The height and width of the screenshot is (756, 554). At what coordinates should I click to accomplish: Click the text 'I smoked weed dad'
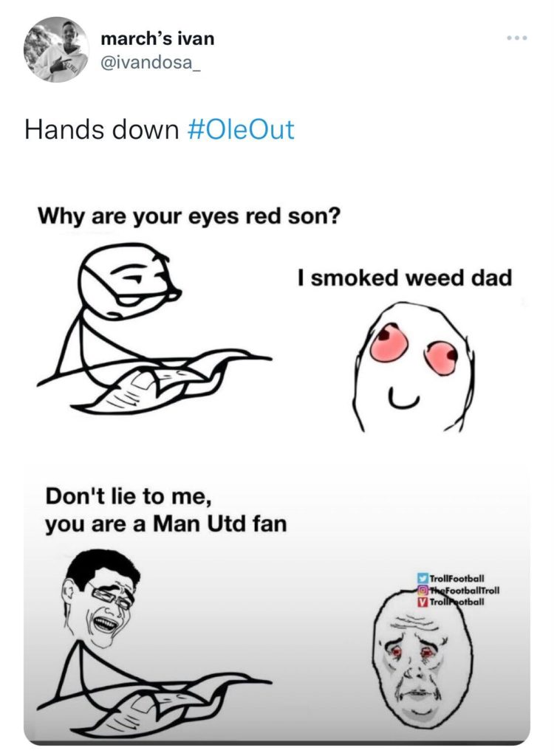pos(404,278)
